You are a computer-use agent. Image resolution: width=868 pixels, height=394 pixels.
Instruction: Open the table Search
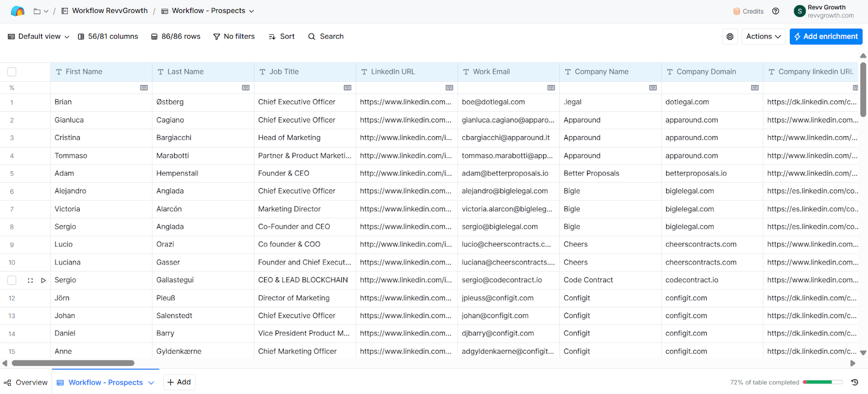(326, 36)
